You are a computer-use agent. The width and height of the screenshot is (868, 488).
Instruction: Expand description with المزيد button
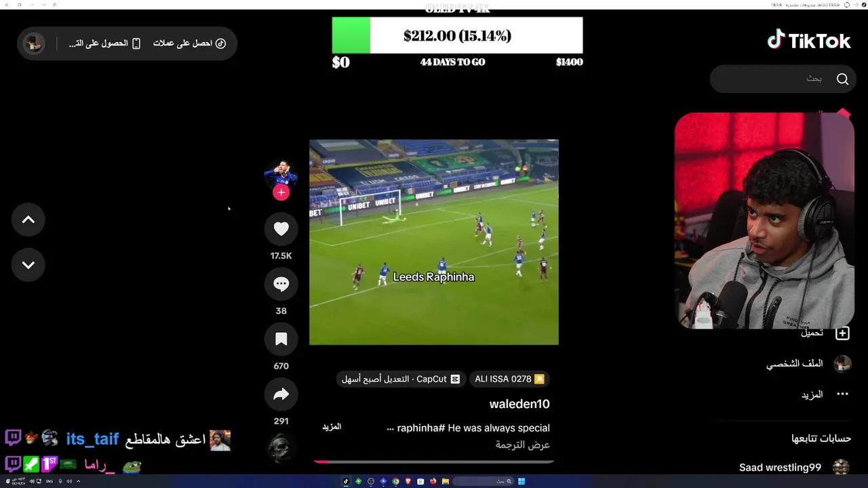(332, 427)
